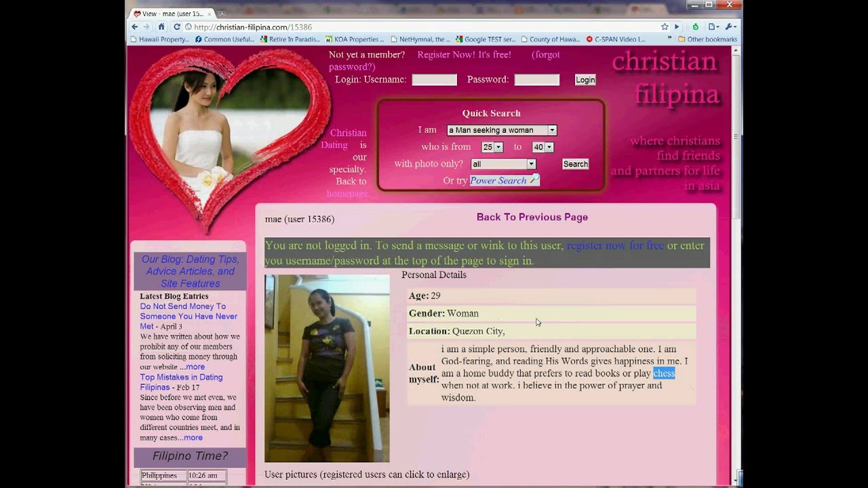
Task: Open the Retire In Paradise bookmark
Action: [x=290, y=39]
